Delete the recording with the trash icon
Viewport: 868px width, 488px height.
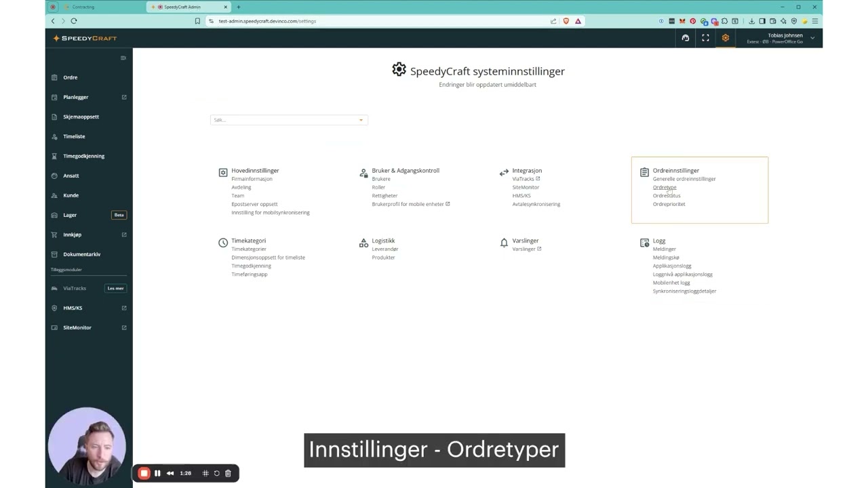(x=228, y=473)
